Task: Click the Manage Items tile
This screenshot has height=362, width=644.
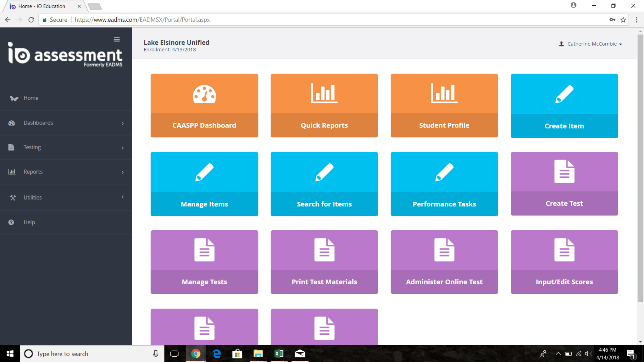Action: point(204,184)
